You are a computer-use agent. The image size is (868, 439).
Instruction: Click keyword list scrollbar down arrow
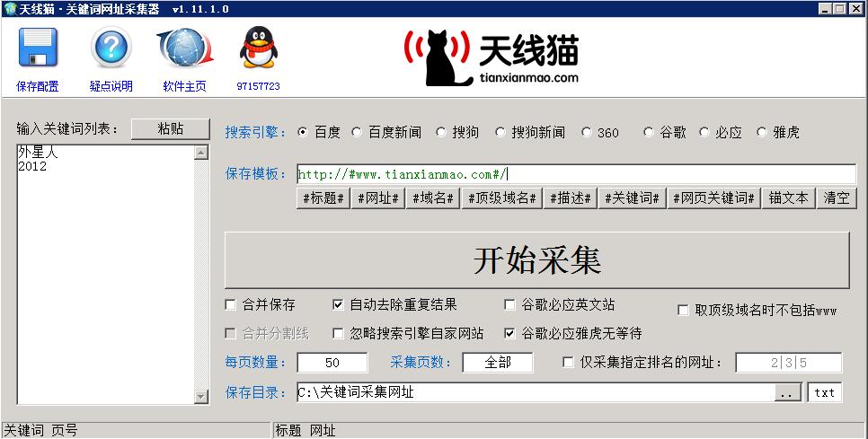click(x=201, y=397)
